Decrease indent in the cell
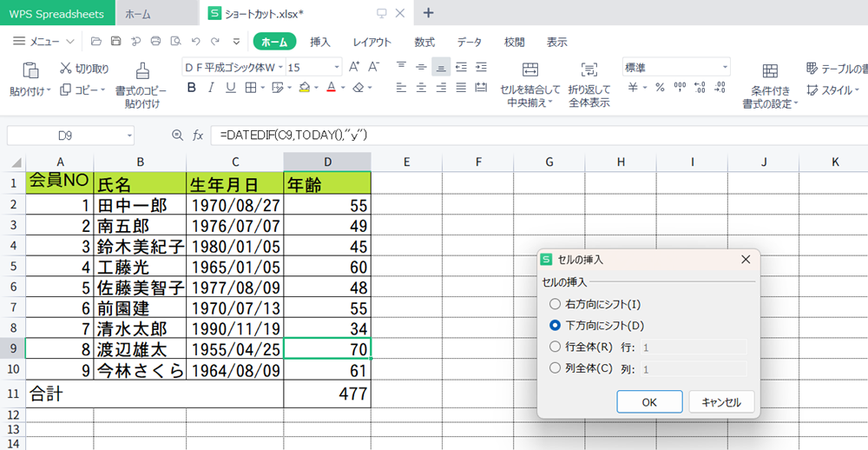This screenshot has width=868, height=450. pyautogui.click(x=461, y=67)
